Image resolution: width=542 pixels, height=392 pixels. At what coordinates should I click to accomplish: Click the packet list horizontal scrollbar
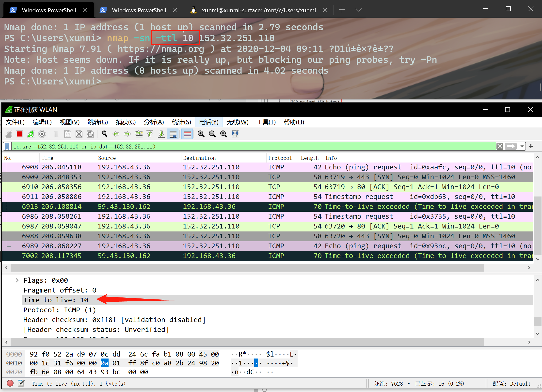pos(246,268)
